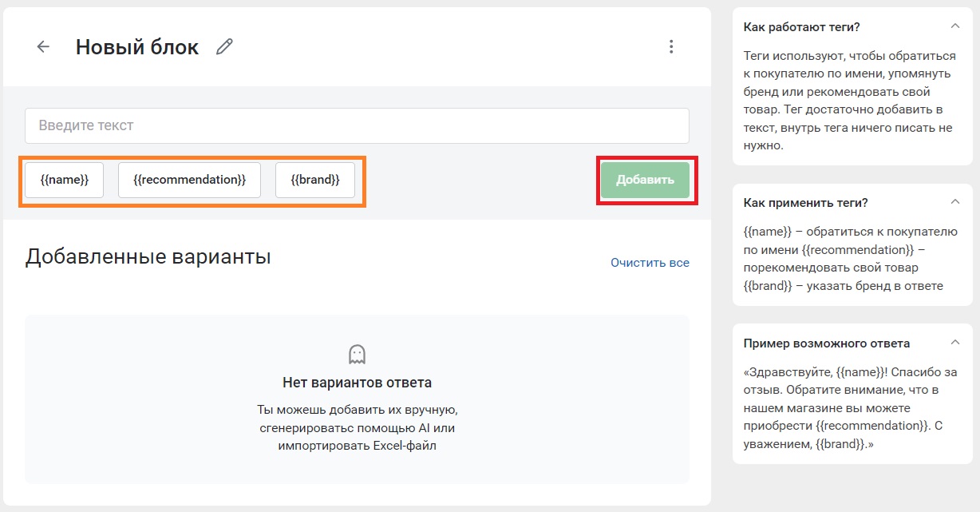980x512 pixels.
Task: Click 'Нет вариантов ответа' text
Action: (x=357, y=383)
